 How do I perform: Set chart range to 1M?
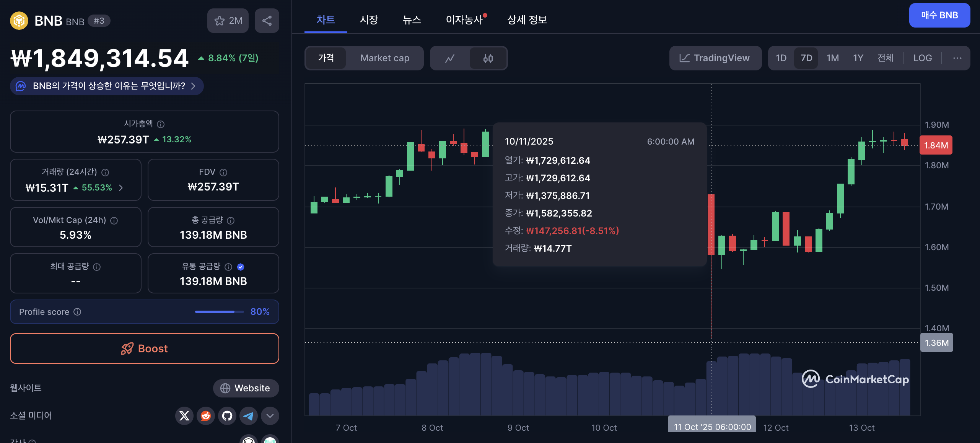833,58
